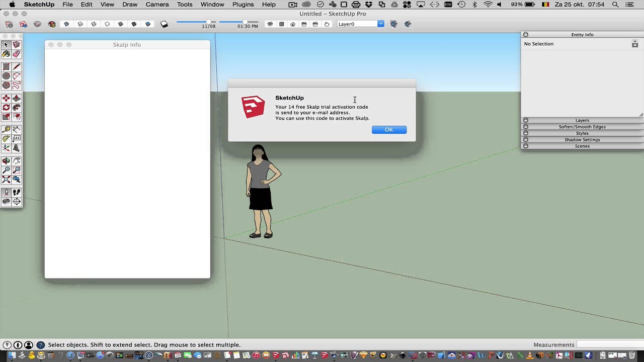This screenshot has width=644, height=362.
Task: Open the Camera menu
Action: tap(157, 5)
